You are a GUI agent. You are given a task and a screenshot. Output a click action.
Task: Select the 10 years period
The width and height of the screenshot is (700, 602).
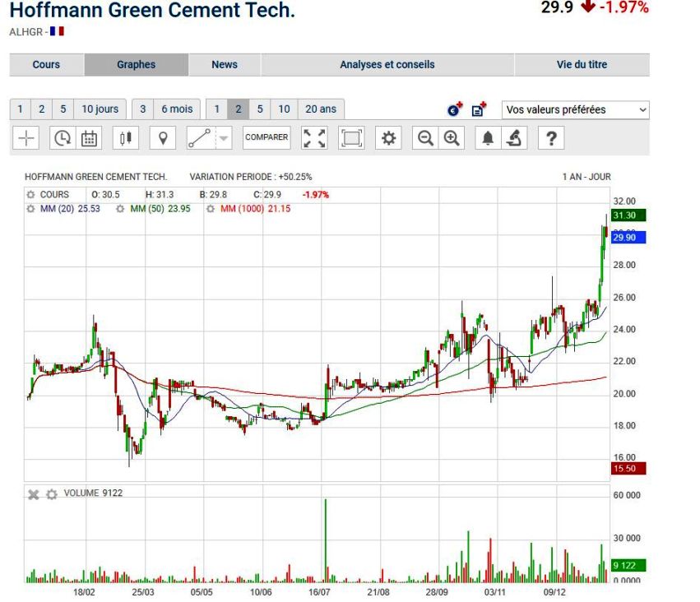(x=285, y=109)
